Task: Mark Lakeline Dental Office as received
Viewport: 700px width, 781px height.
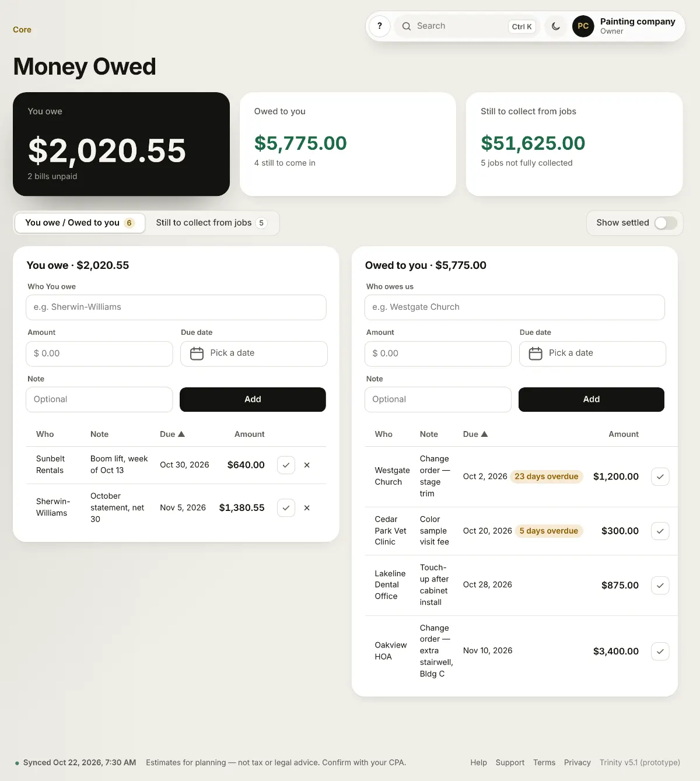Action: tap(660, 585)
